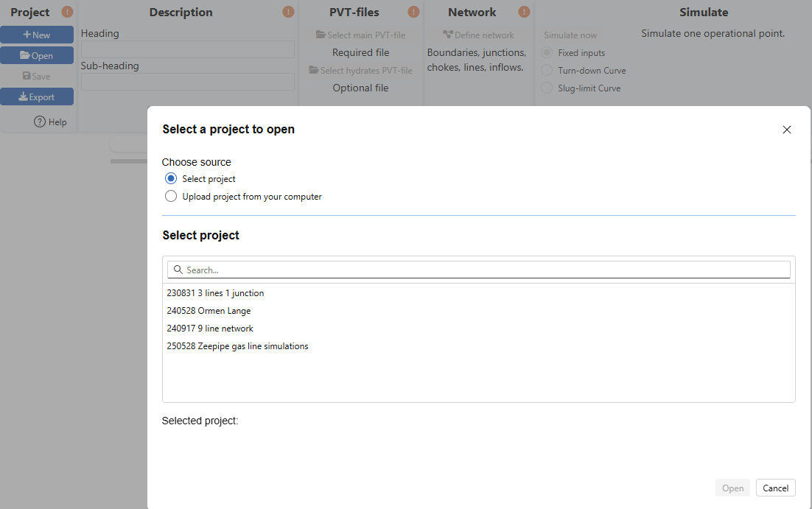Click the magnifier icon in search box
This screenshot has width=812, height=509.
(x=178, y=270)
